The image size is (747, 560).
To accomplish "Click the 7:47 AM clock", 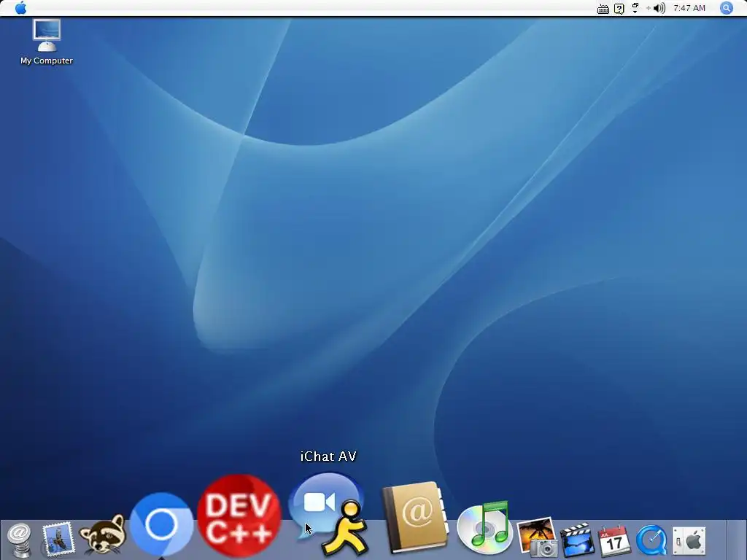I will click(x=689, y=8).
